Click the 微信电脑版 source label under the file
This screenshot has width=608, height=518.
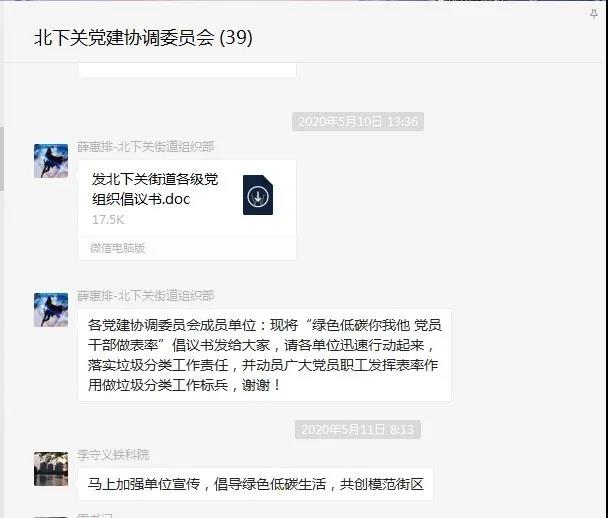[x=117, y=248]
